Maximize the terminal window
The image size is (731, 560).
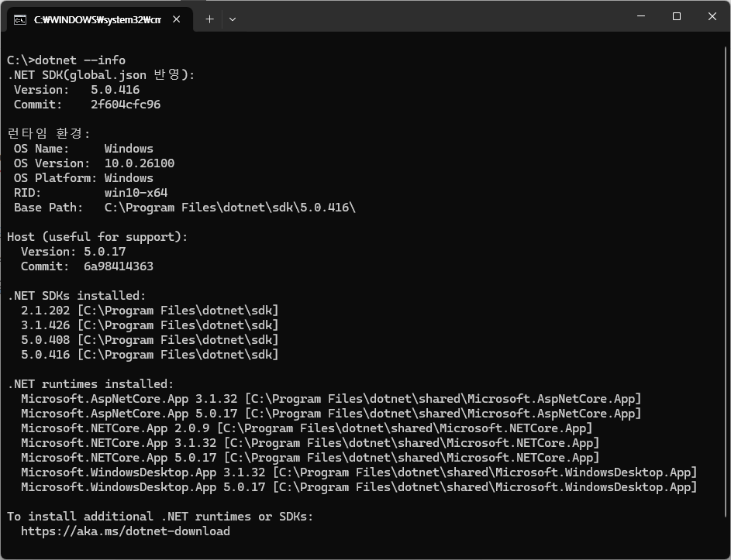tap(677, 16)
